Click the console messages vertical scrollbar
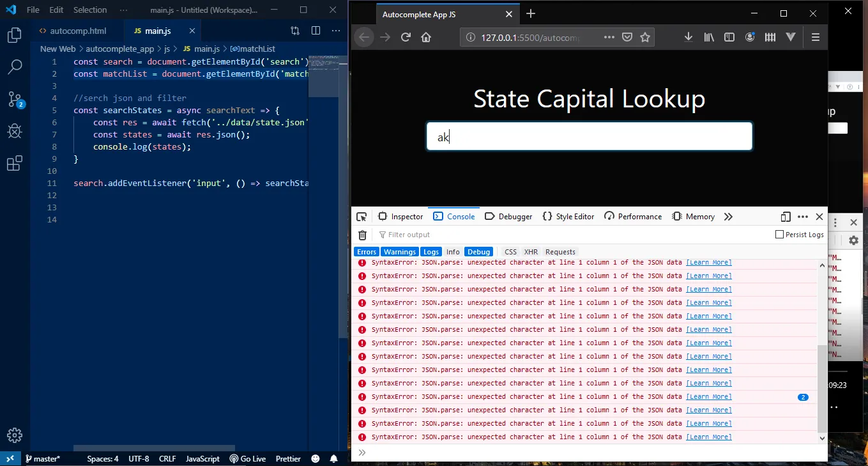This screenshot has width=868, height=466. click(x=822, y=389)
